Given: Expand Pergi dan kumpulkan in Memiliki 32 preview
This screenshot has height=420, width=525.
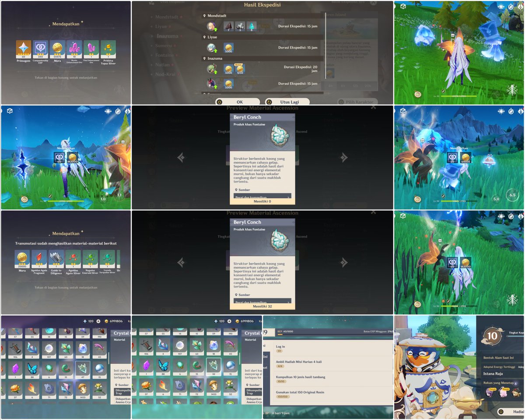Looking at the screenshot, I should 262,301.
